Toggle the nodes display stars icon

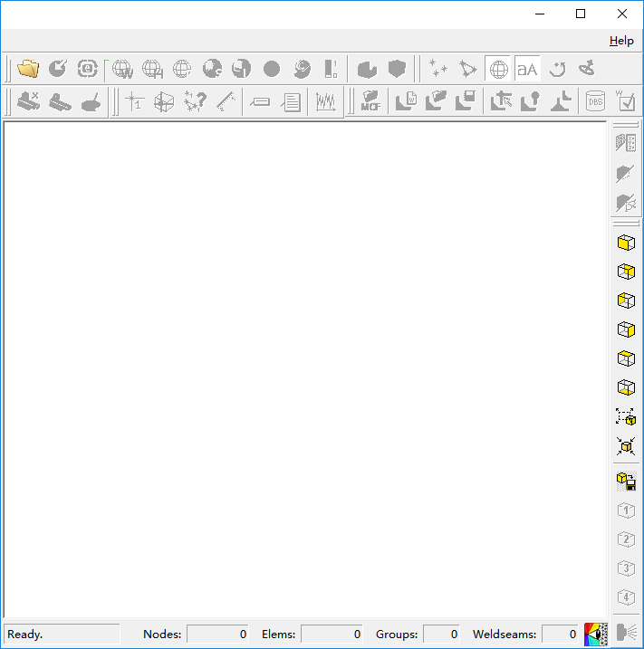(437, 69)
